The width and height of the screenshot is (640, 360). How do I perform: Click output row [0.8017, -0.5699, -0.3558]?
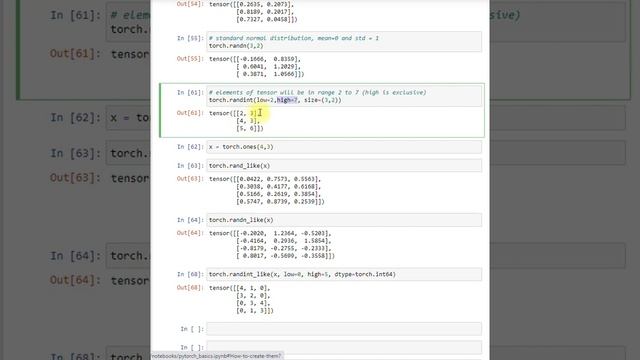(x=285, y=256)
